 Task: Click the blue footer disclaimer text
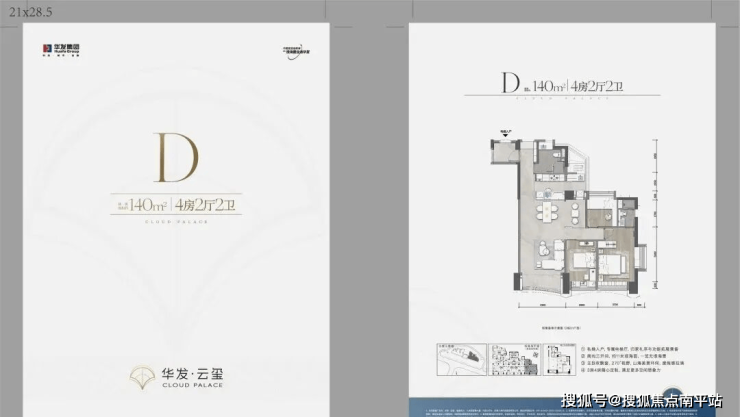[x=562, y=413]
